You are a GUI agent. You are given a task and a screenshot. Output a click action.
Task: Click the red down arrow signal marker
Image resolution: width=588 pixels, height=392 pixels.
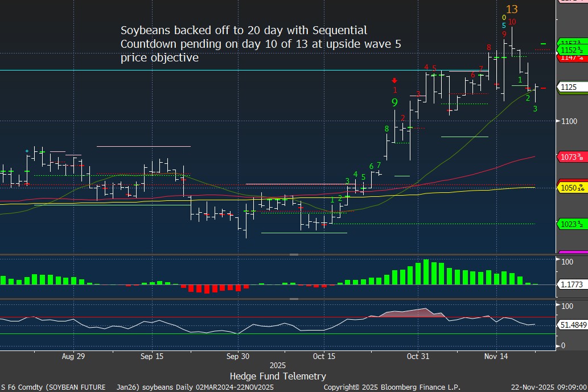click(x=394, y=81)
